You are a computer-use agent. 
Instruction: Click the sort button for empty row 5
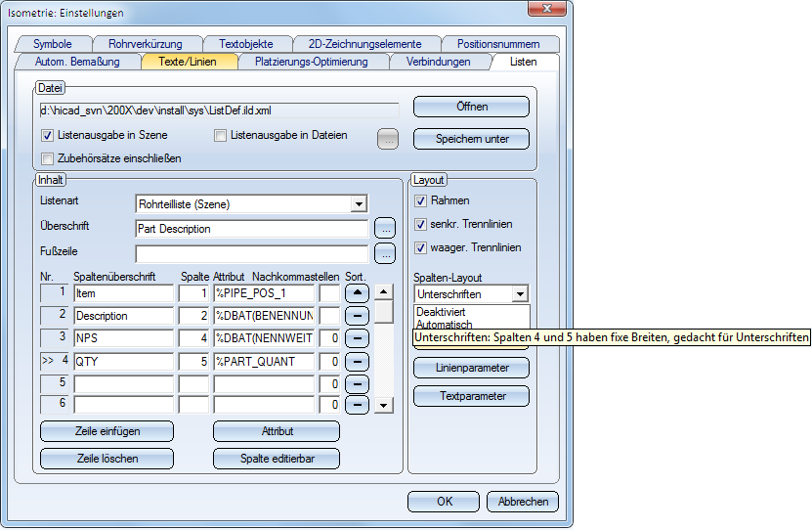coord(358,383)
